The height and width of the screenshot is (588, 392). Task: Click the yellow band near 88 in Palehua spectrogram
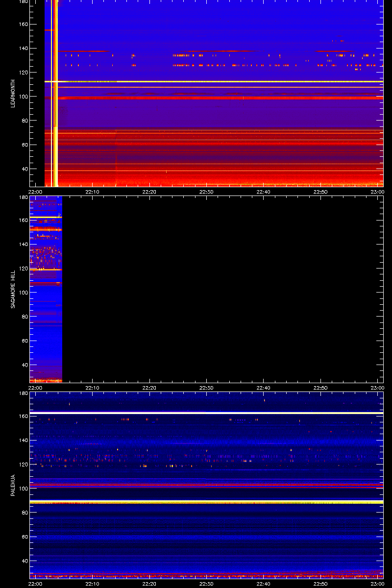click(206, 502)
